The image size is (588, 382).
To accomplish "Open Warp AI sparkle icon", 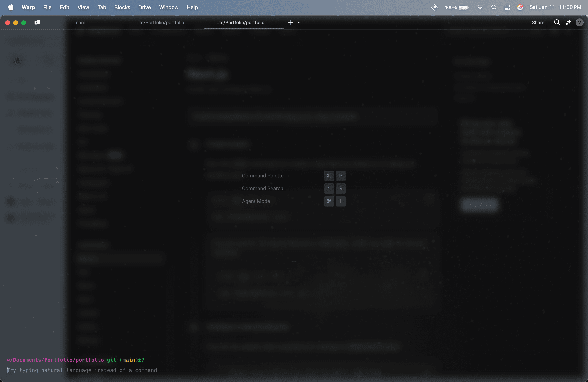I will pyautogui.click(x=568, y=22).
